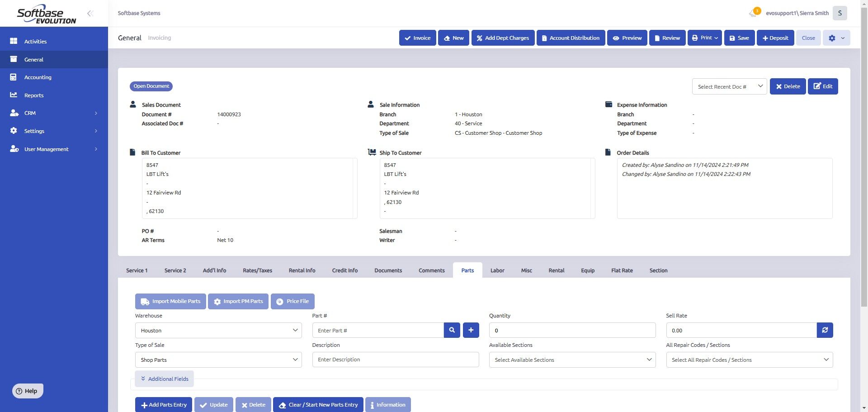Viewport: 868px width, 412px height.
Task: Collapse the sidebar with the double-chevron icon
Action: (x=90, y=13)
